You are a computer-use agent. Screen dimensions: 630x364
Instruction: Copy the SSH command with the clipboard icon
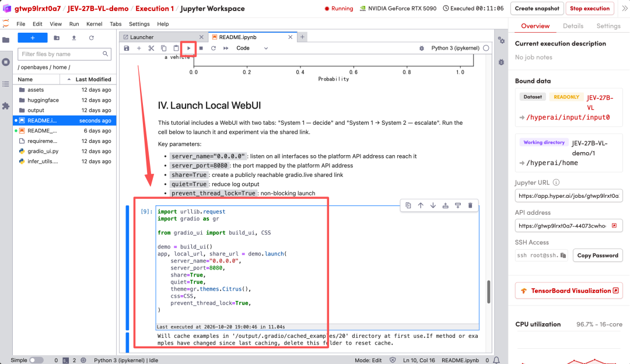click(563, 256)
